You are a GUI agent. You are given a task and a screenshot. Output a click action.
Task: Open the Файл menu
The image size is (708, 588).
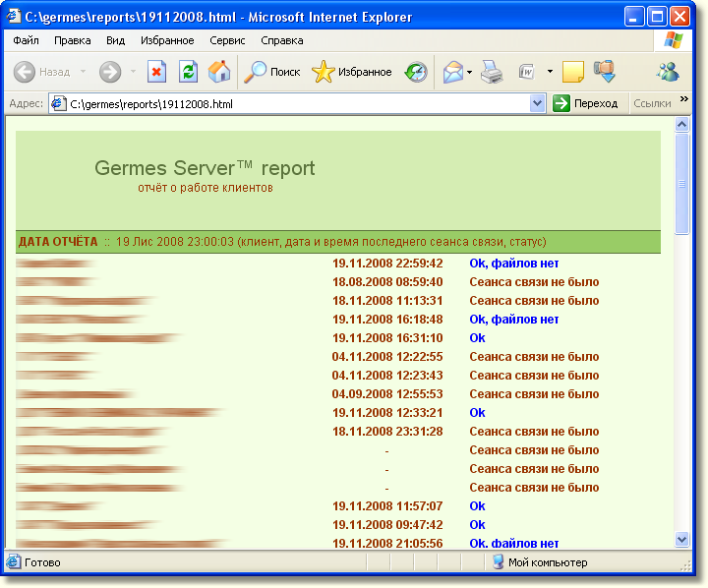click(x=26, y=40)
